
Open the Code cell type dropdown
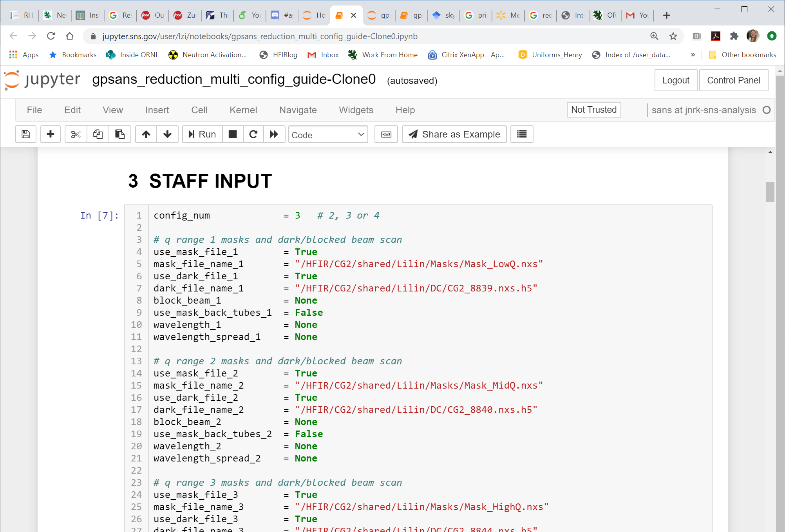328,135
